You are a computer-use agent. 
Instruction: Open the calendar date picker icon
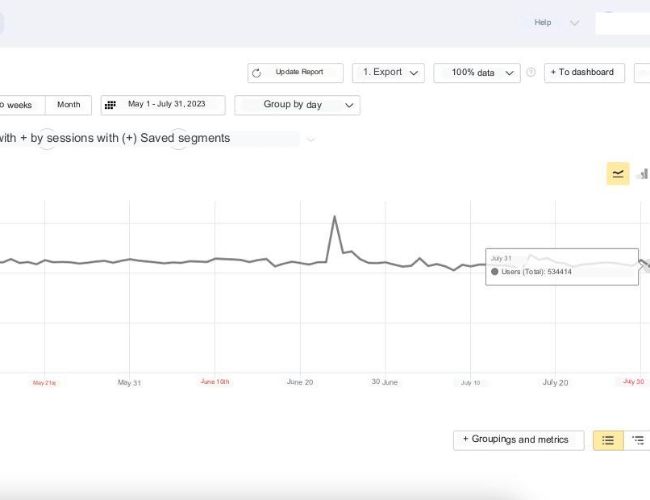112,105
